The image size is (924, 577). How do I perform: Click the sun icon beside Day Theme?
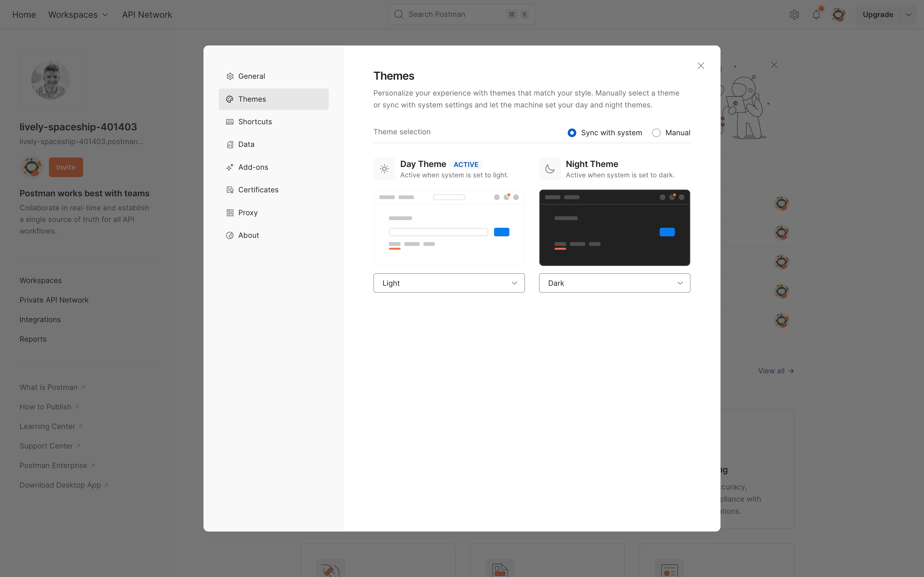click(x=384, y=169)
